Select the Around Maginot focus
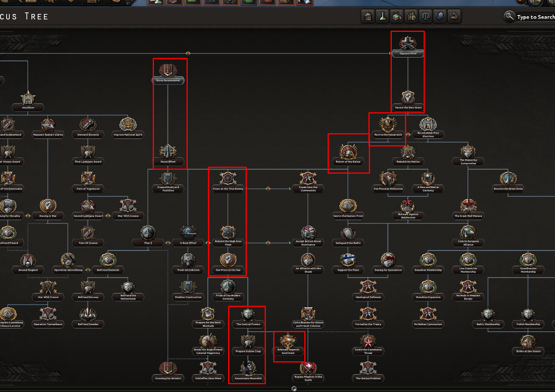Screen dimensions: 555x392 (x=28, y=263)
